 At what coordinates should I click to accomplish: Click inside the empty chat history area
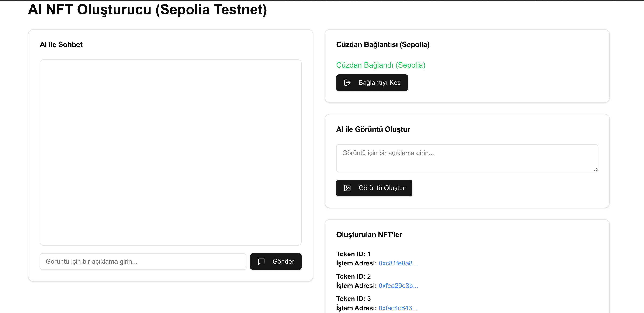(x=170, y=152)
